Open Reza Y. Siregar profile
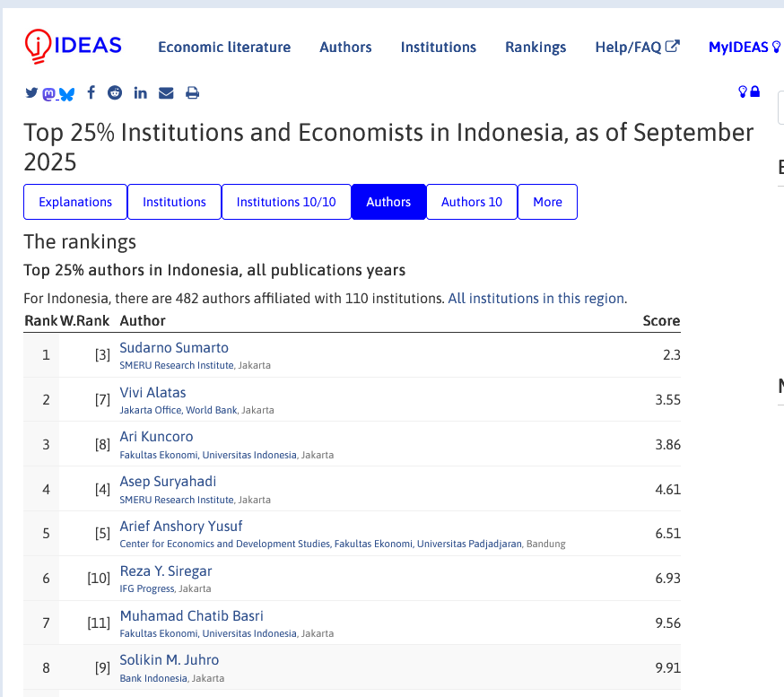Viewport: 784px width, 697px height. (x=166, y=571)
